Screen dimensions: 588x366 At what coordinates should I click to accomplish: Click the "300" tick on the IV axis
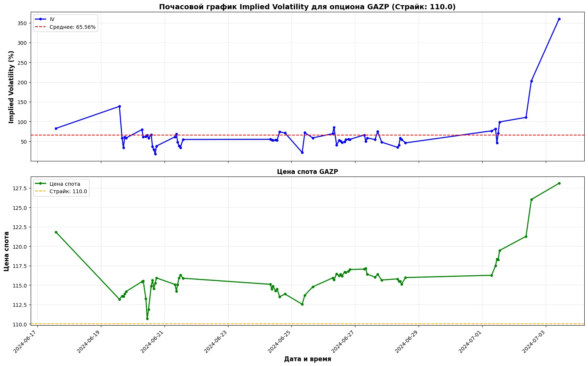tap(22, 43)
